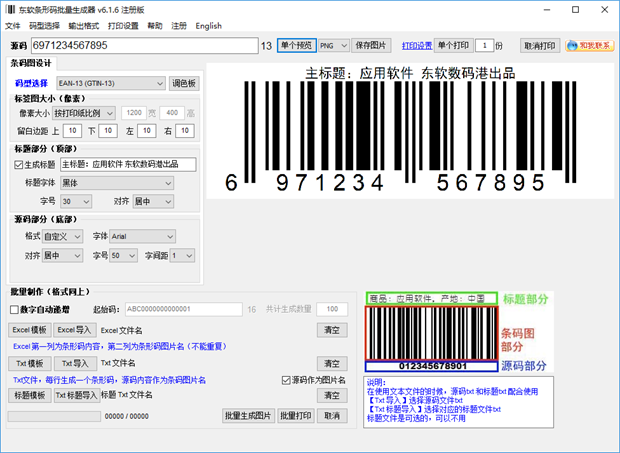The image size is (620, 453).
Task: Expand the 像素大小 按打印纸比例 dropdown
Action: (x=84, y=113)
